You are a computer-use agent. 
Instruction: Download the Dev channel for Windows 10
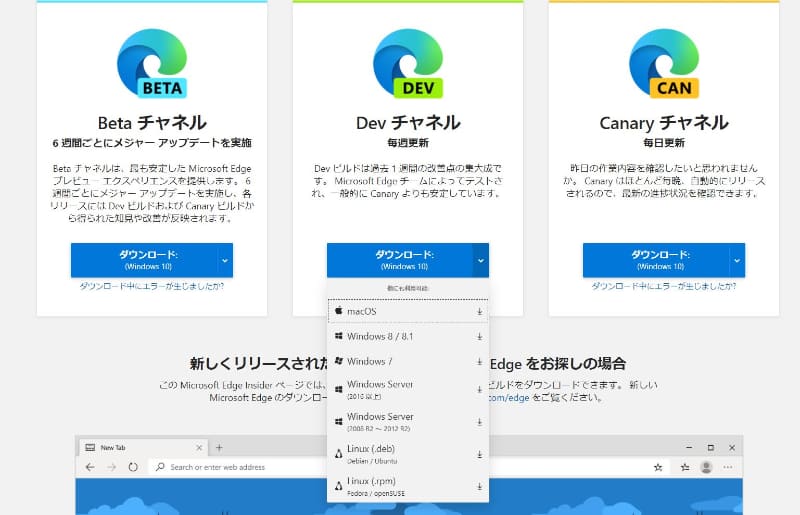(401, 260)
